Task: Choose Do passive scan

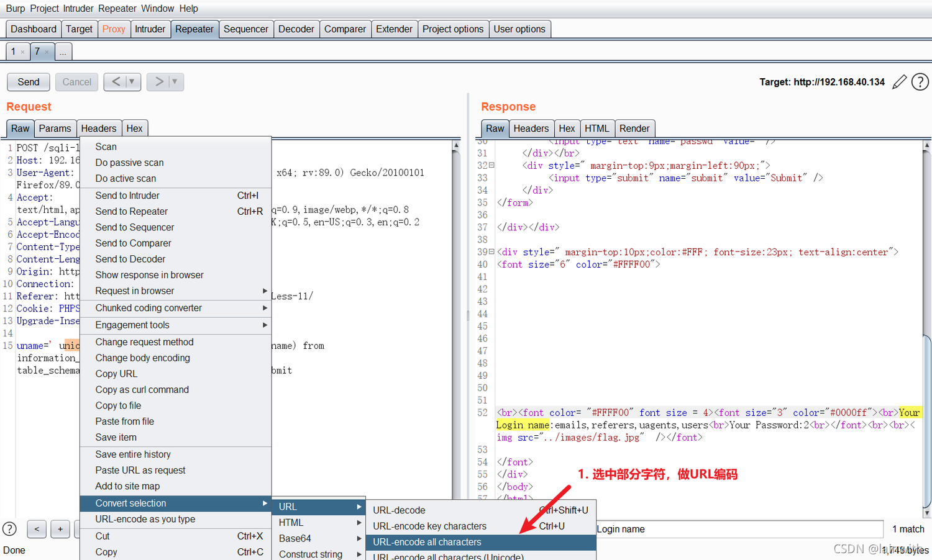Action: pyautogui.click(x=176, y=163)
